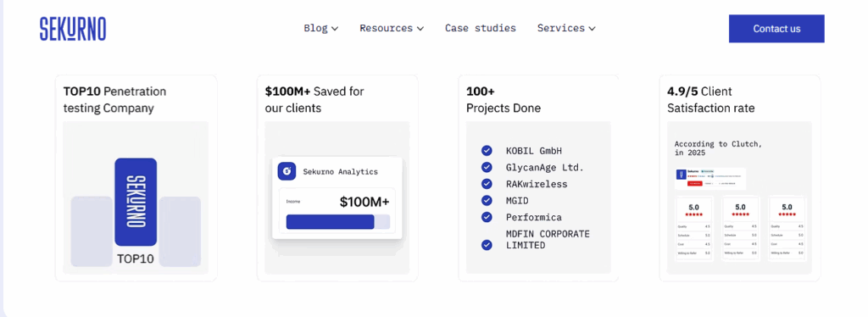Click the TOP10 label under the podium

136,259
